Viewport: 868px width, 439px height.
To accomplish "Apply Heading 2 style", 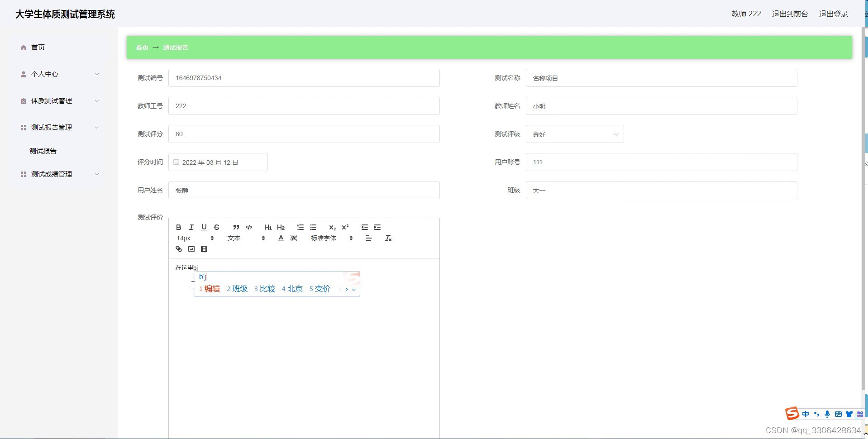I will pos(281,227).
